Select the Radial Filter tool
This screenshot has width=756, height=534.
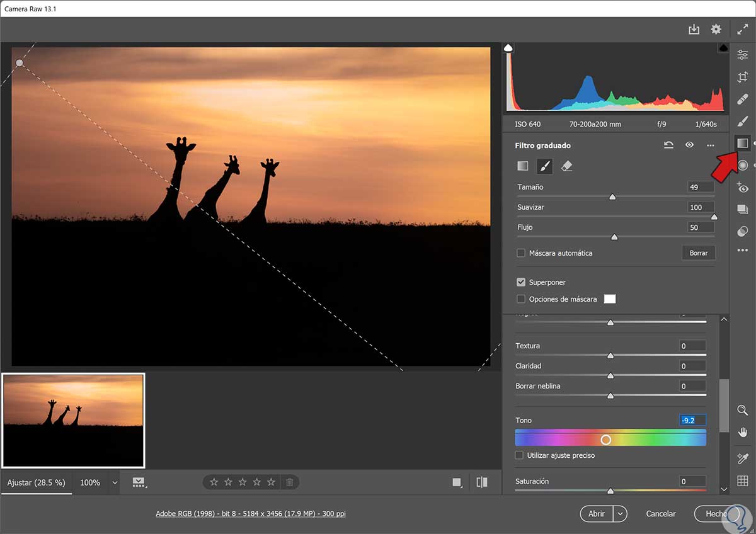click(743, 166)
